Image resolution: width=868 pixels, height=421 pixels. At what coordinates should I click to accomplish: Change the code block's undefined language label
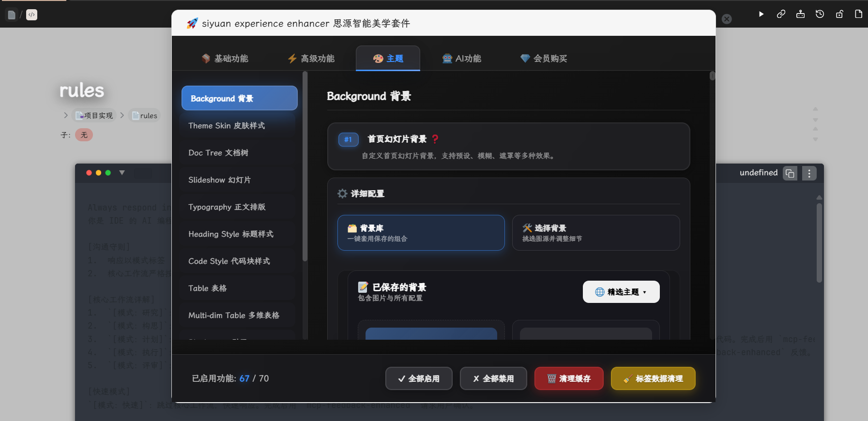759,173
